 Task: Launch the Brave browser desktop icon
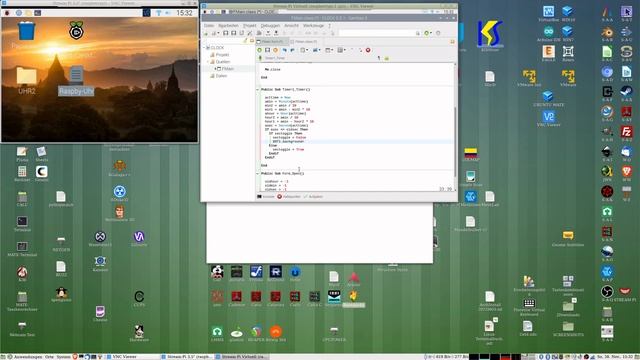coord(626,173)
